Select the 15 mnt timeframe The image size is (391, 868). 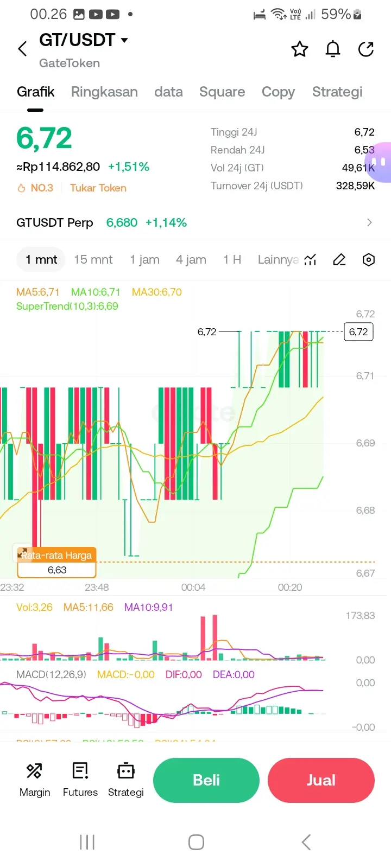tap(93, 260)
